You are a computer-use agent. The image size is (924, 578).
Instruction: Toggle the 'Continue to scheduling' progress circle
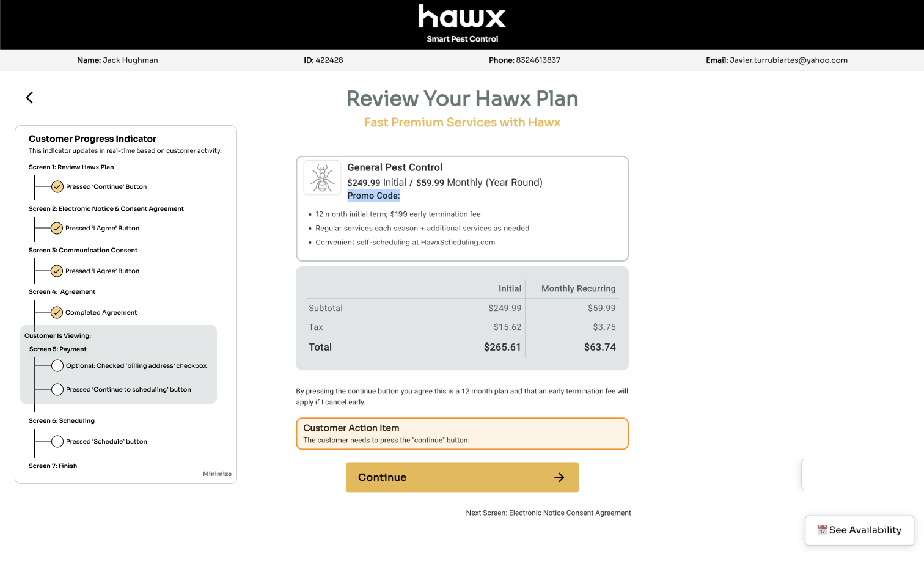pos(57,389)
